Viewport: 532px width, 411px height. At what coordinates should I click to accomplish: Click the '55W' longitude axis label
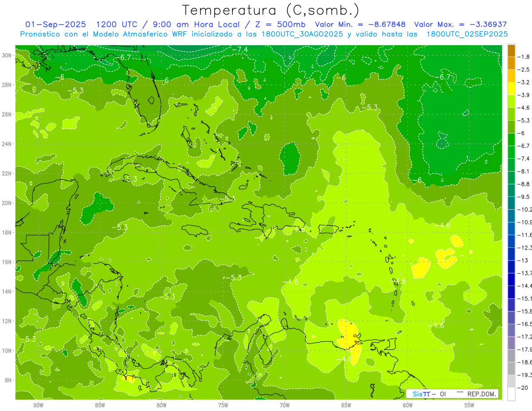(x=469, y=405)
